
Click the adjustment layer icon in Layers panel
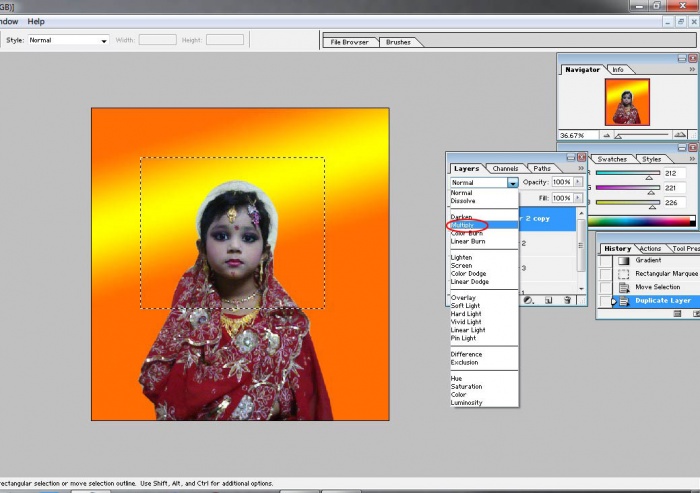(530, 299)
